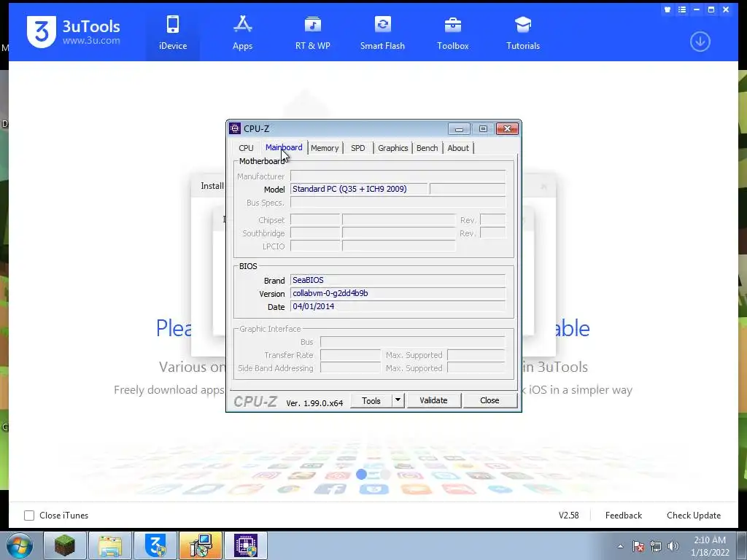The image size is (747, 560).
Task: Open the Action Center flag icon
Action: [638, 546]
